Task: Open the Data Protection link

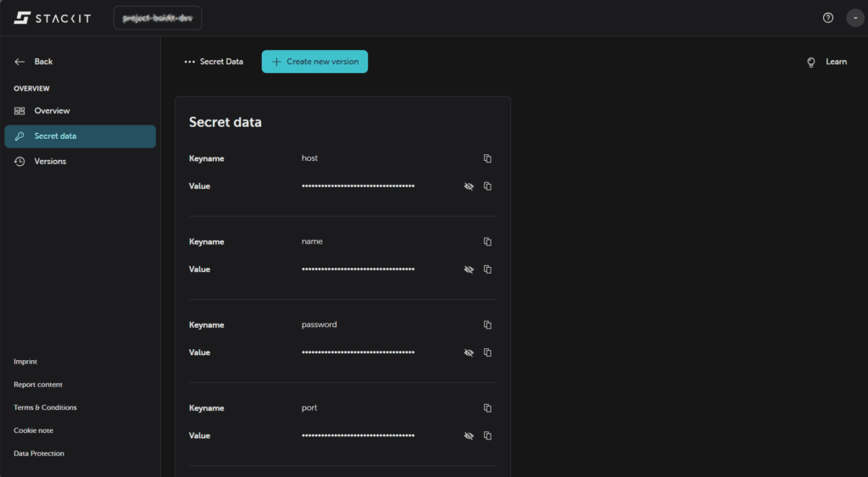Action: (x=39, y=453)
